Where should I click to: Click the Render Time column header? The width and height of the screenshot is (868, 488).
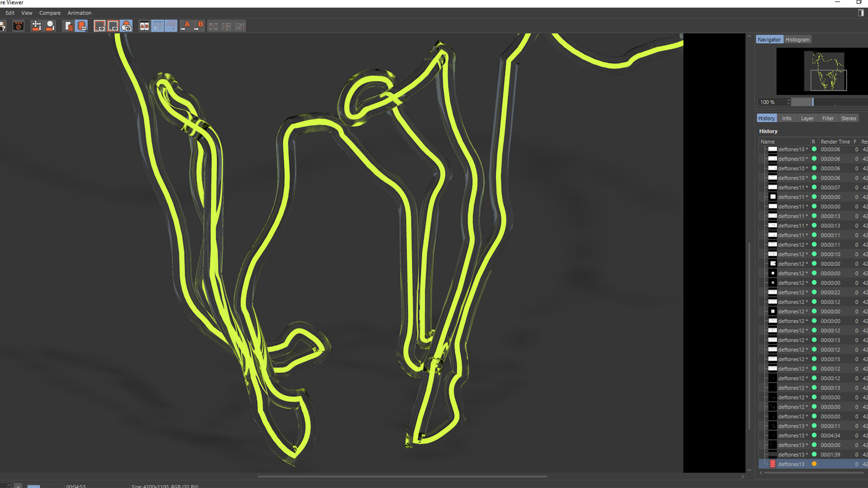835,142
